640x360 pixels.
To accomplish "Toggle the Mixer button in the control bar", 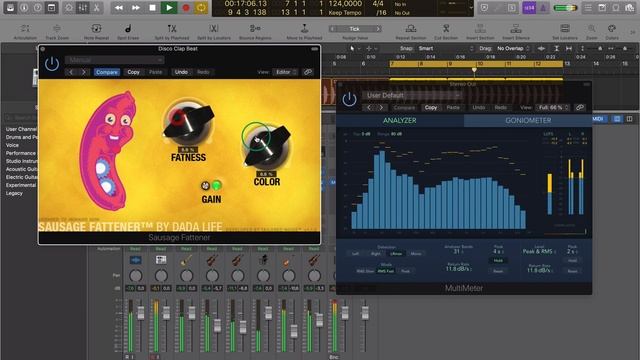I will tap(82, 7).
